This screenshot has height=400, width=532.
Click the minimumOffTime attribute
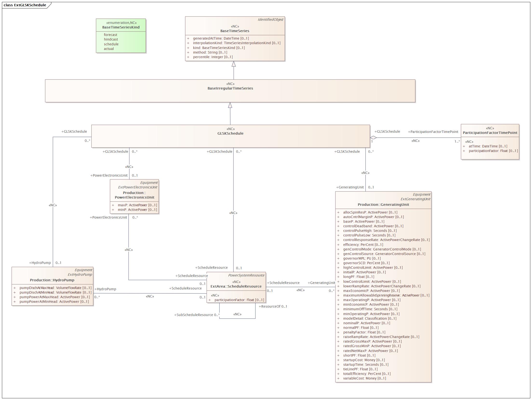pos(370,309)
